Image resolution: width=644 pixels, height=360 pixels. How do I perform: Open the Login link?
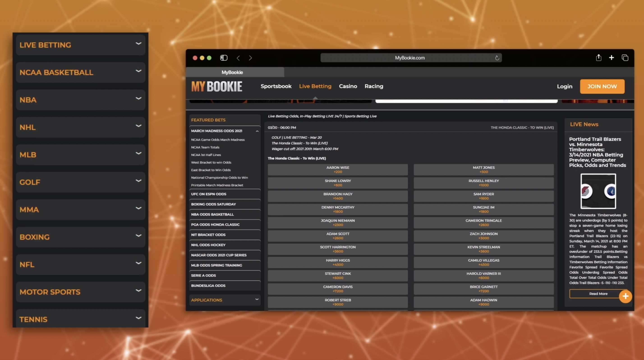point(564,86)
